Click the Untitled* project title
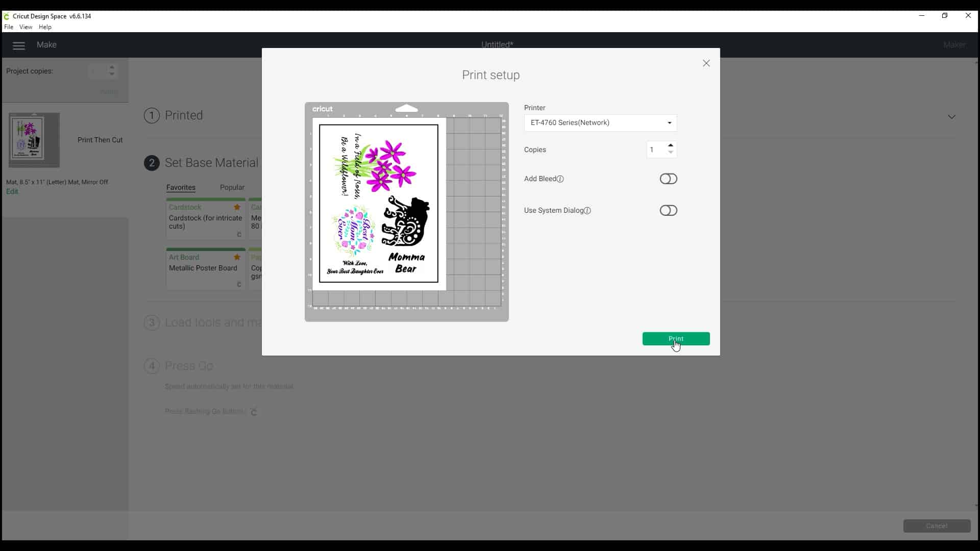The width and height of the screenshot is (980, 551). pyautogui.click(x=497, y=45)
